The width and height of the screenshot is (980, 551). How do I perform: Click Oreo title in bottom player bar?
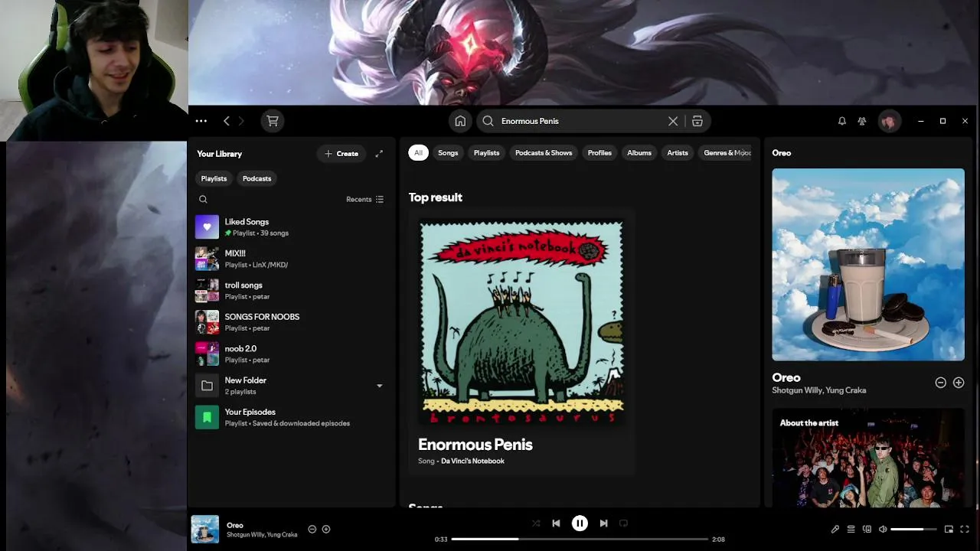tap(235, 525)
